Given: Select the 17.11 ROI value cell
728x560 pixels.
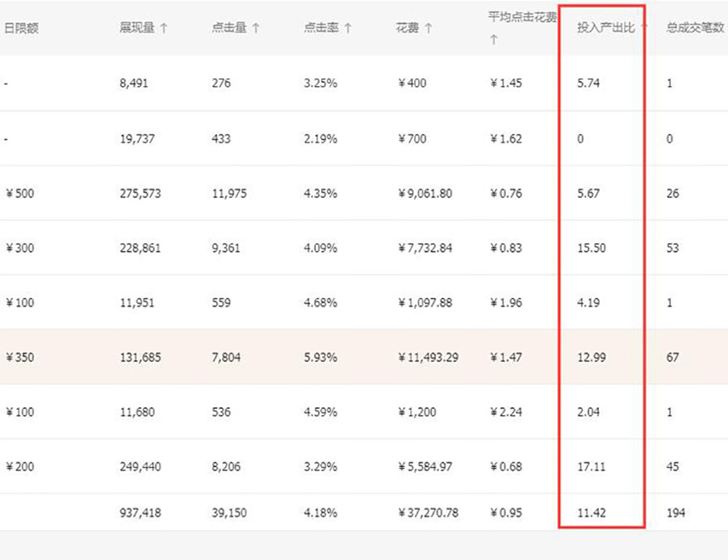Looking at the screenshot, I should click(591, 467).
